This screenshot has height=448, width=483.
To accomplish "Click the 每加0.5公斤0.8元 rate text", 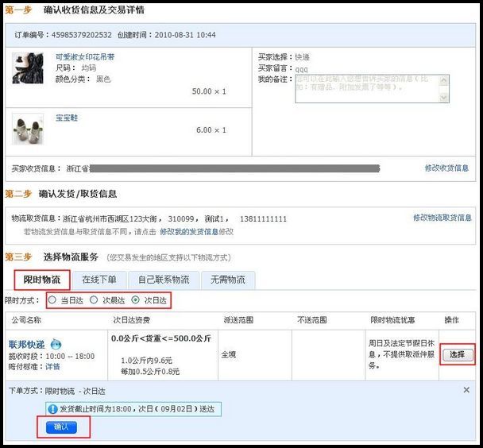I will (150, 372).
